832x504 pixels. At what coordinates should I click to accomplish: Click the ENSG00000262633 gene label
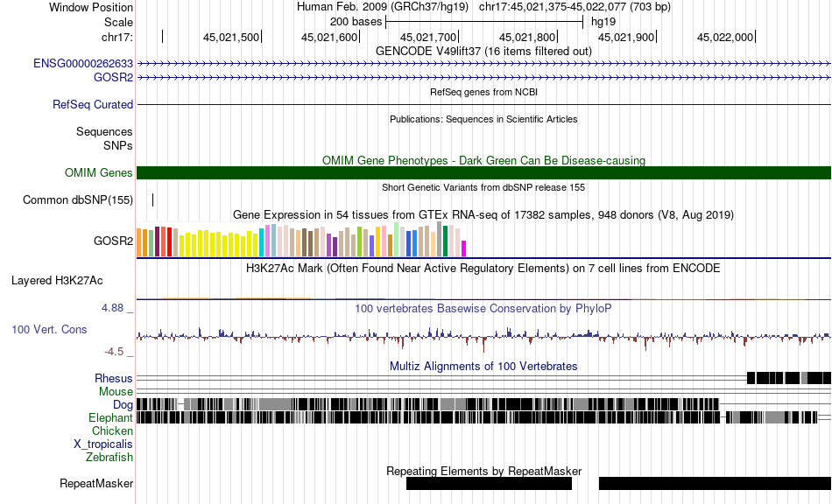click(83, 64)
